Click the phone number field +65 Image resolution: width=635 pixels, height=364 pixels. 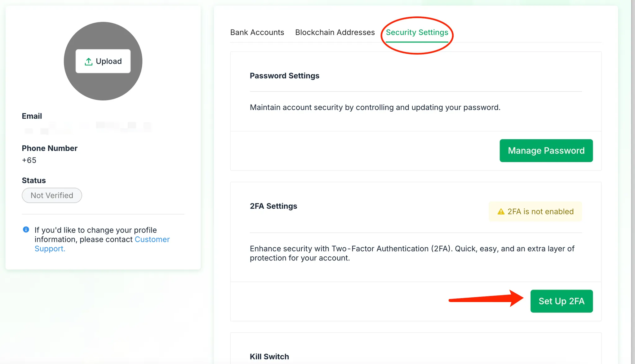(29, 160)
